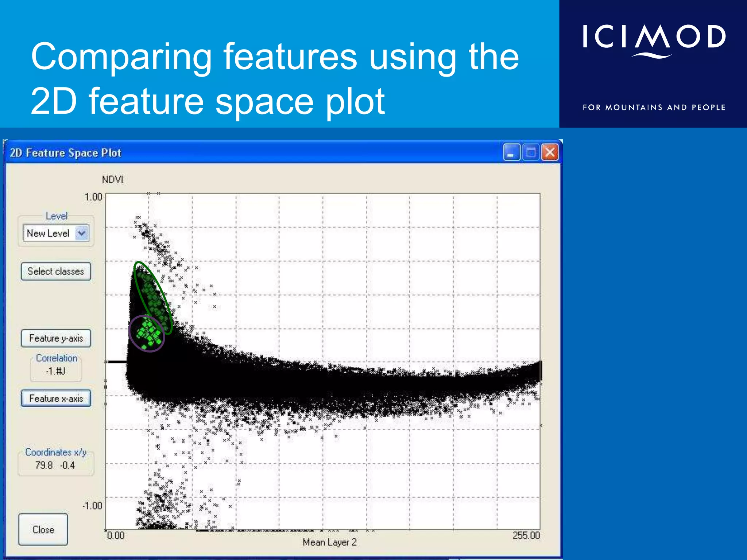Click the Correlation value field

(56, 371)
